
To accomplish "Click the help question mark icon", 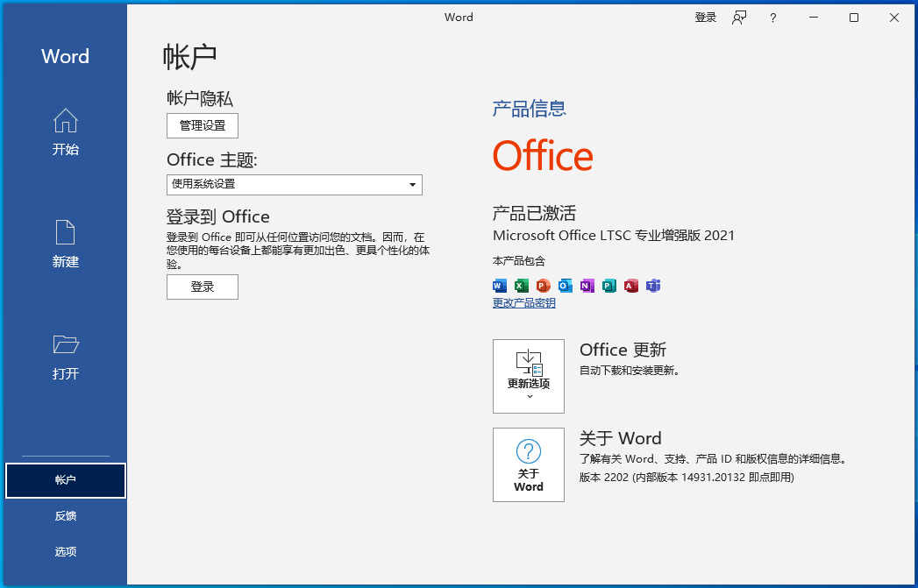I will coord(772,18).
